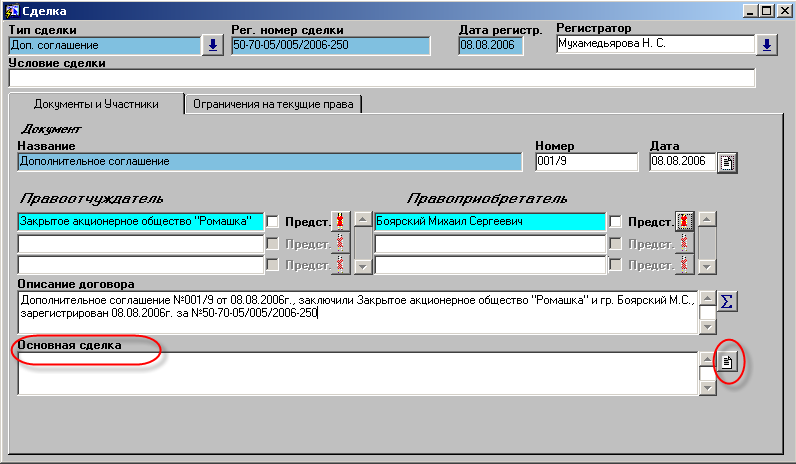The image size is (796, 464).
Task: Select Закрытое акционерное общество "Ромашка" field
Action: (x=141, y=221)
